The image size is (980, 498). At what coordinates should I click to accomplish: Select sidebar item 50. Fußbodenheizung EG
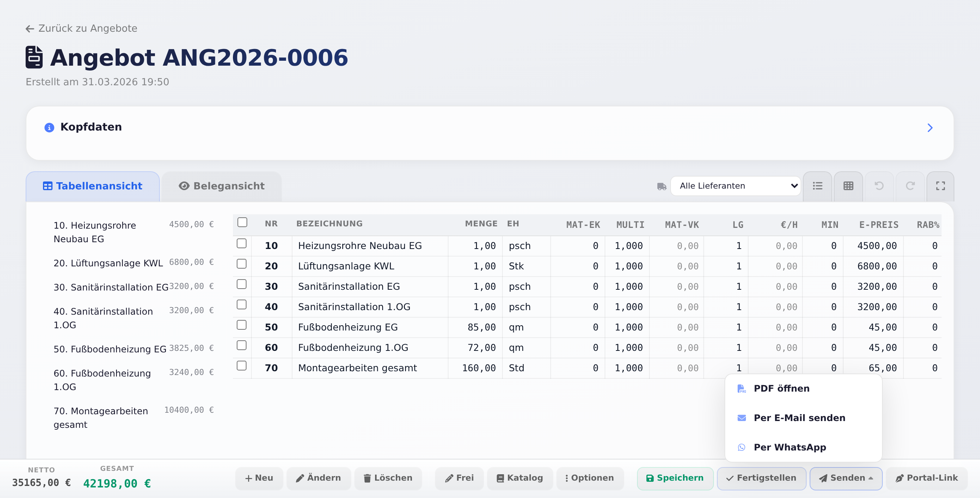(x=133, y=349)
